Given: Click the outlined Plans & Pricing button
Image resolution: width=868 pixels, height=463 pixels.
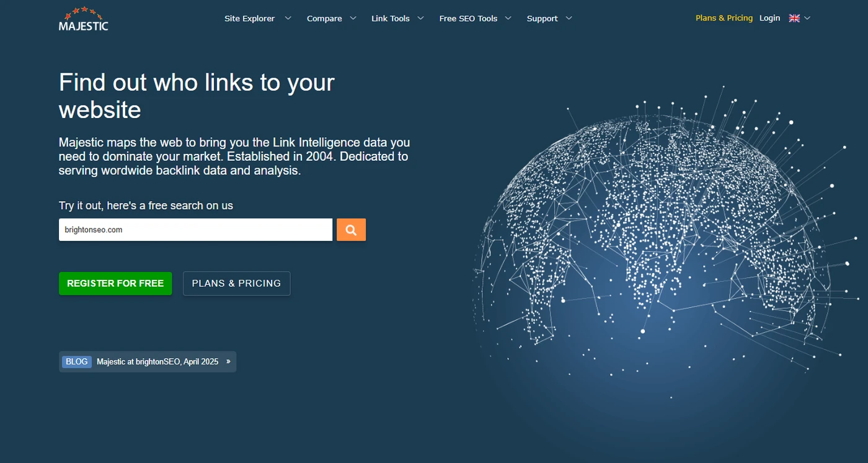Looking at the screenshot, I should click(x=236, y=283).
